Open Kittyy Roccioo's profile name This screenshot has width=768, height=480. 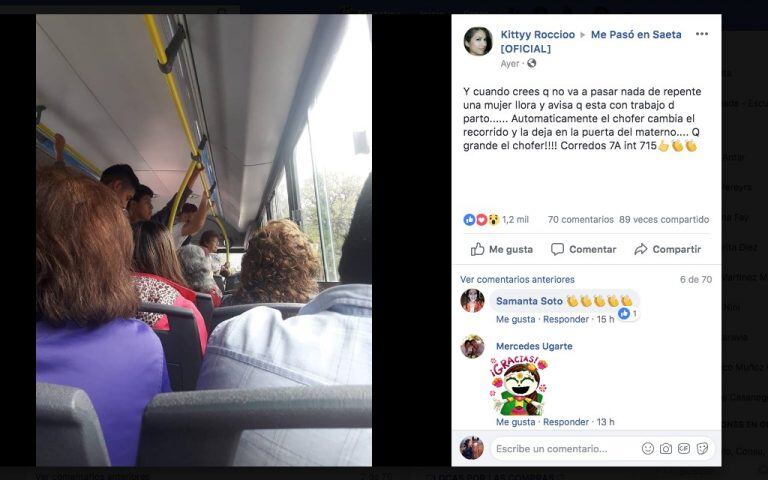click(537, 34)
